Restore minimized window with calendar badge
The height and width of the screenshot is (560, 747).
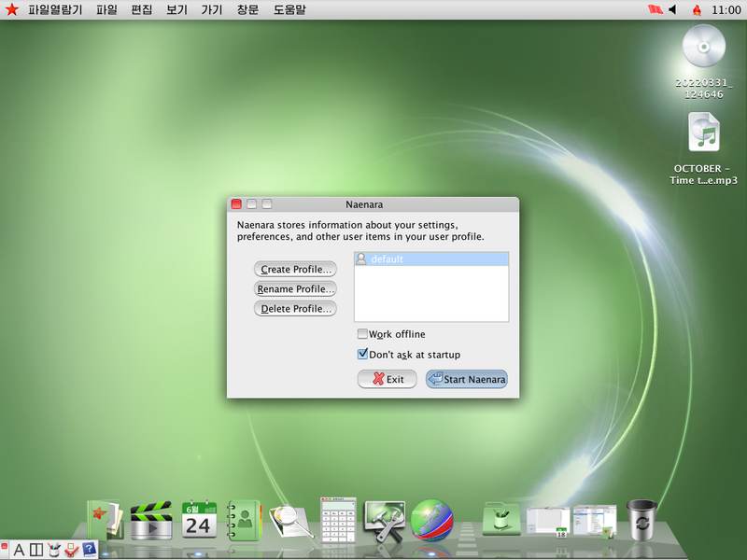point(548,522)
